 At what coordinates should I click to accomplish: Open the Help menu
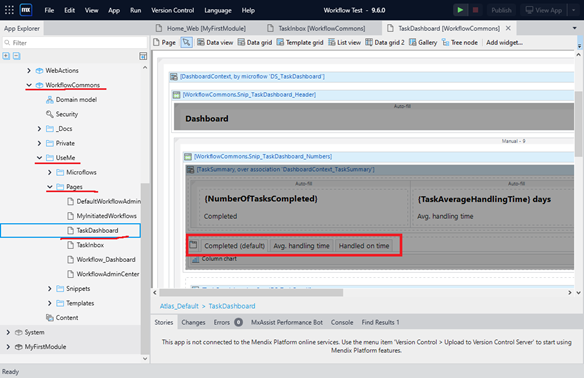(248, 10)
